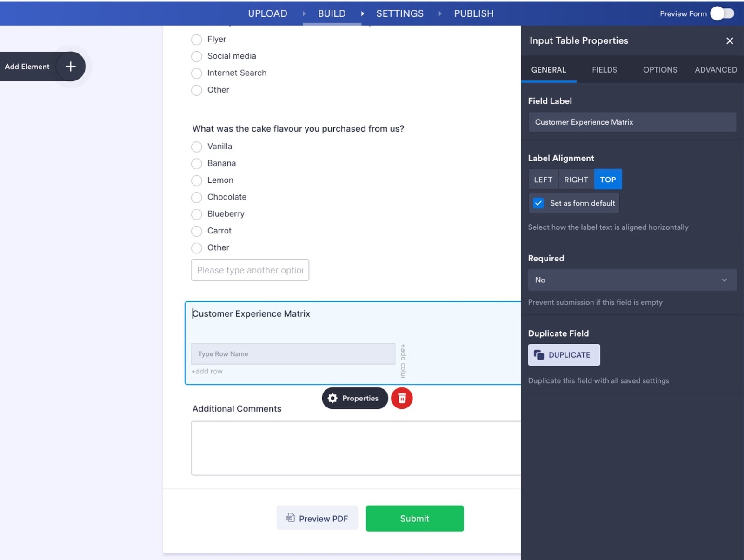
Task: Switch to the FIELDS tab
Action: pos(604,70)
